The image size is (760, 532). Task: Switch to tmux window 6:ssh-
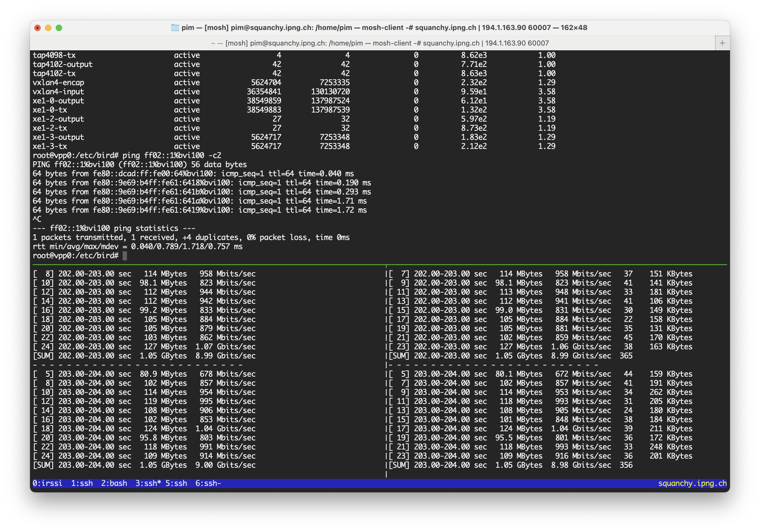click(208, 483)
